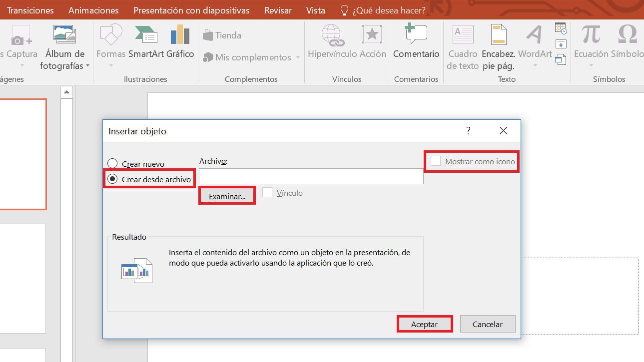
Task: Open the Formas dropdown
Action: (110, 42)
